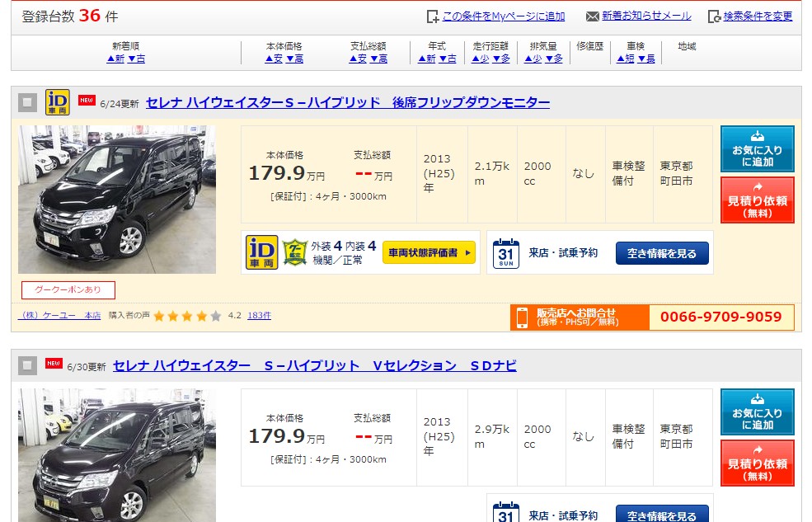Viewport: 812px width, 522px height.
Task: Click the change search conditions icon
Action: tap(714, 16)
